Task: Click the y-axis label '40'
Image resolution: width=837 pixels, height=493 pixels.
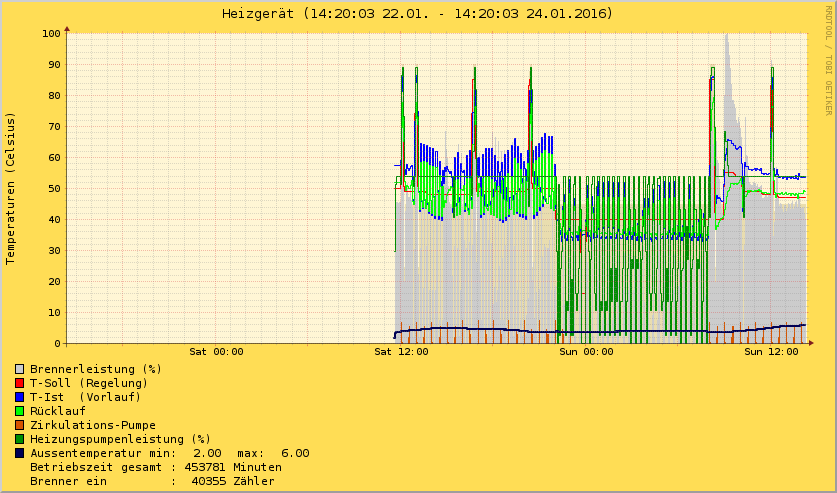Action: [54, 219]
